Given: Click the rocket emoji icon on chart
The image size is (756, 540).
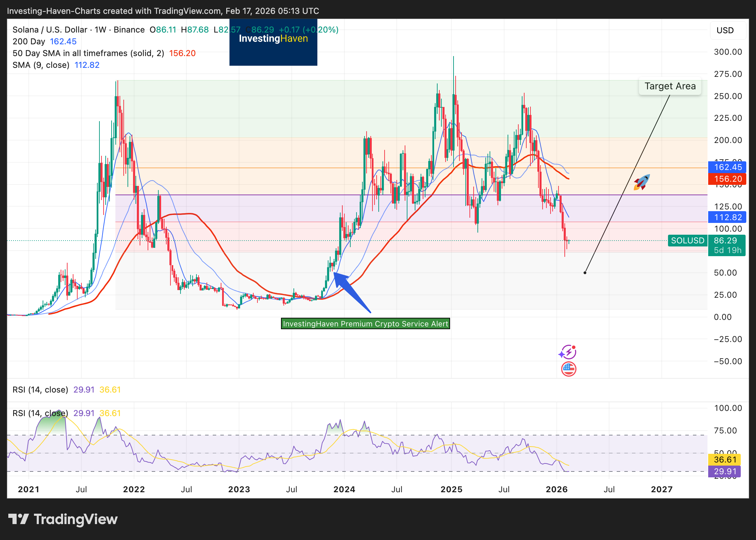Looking at the screenshot, I should [x=641, y=182].
